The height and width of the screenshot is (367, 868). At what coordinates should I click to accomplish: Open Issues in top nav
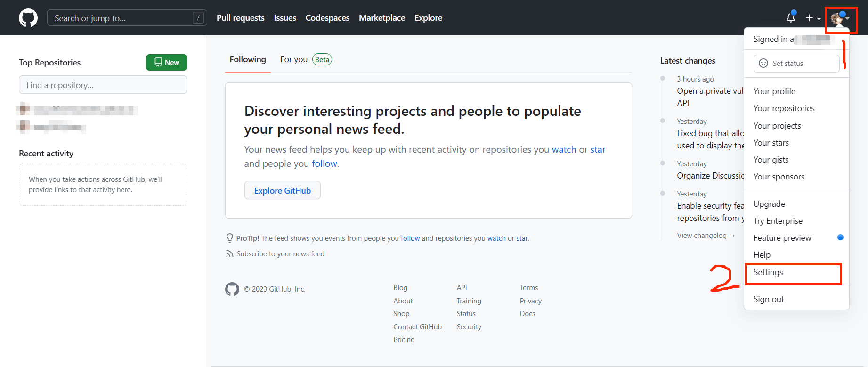[x=285, y=18]
